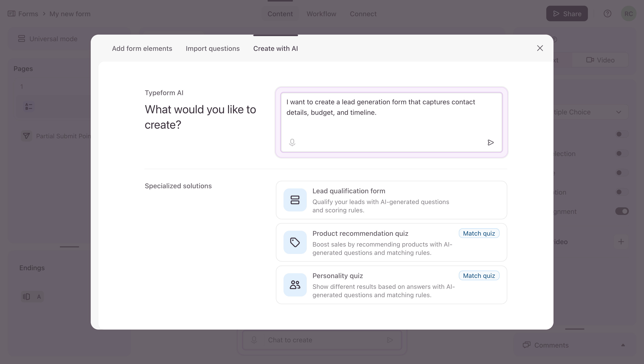Click the 'What would you like to create?' heading
The image size is (644, 364).
(x=200, y=117)
